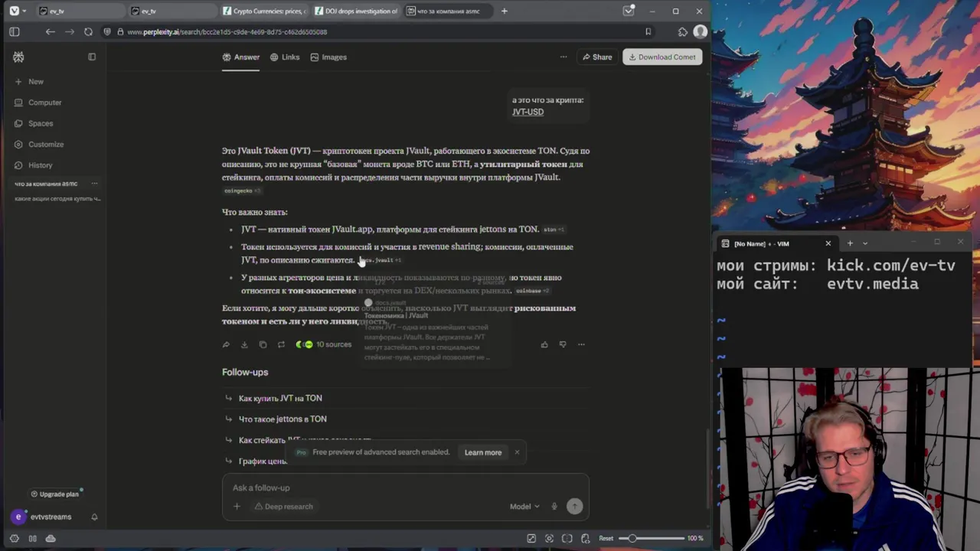Open options for the 'что за компания asmc' thread
980x551 pixels.
(x=95, y=184)
